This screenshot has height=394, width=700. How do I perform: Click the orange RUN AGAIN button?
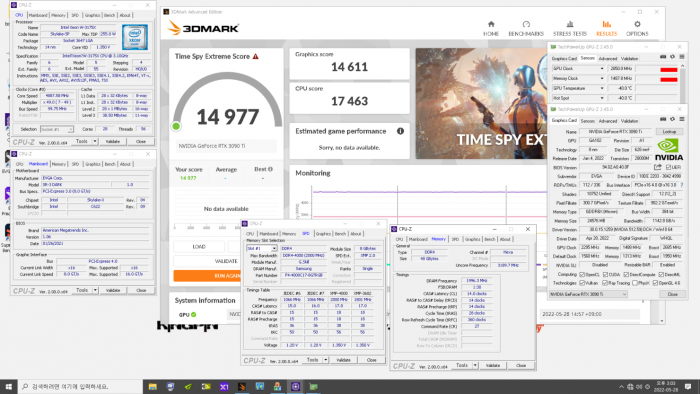pos(207,276)
